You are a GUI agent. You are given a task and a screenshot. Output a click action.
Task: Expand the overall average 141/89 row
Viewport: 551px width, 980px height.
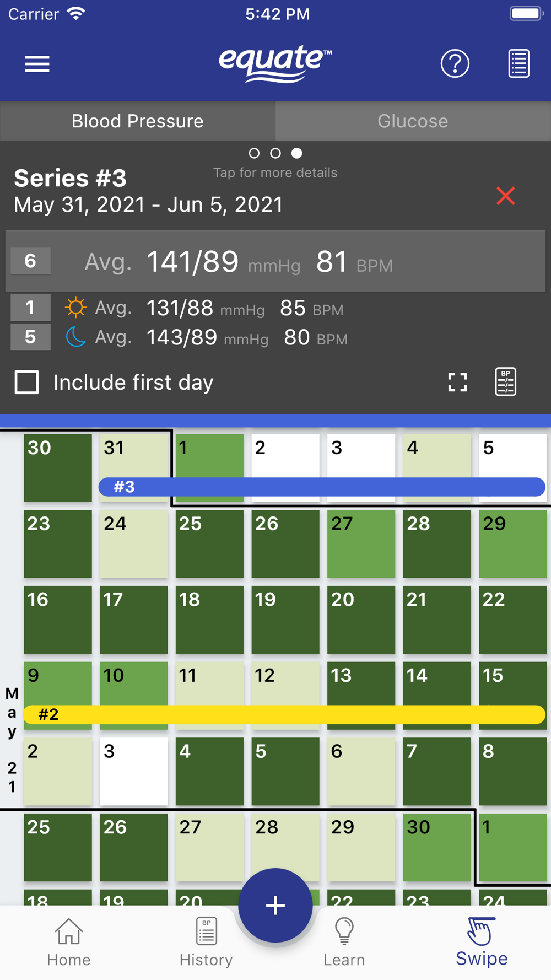pos(275,261)
